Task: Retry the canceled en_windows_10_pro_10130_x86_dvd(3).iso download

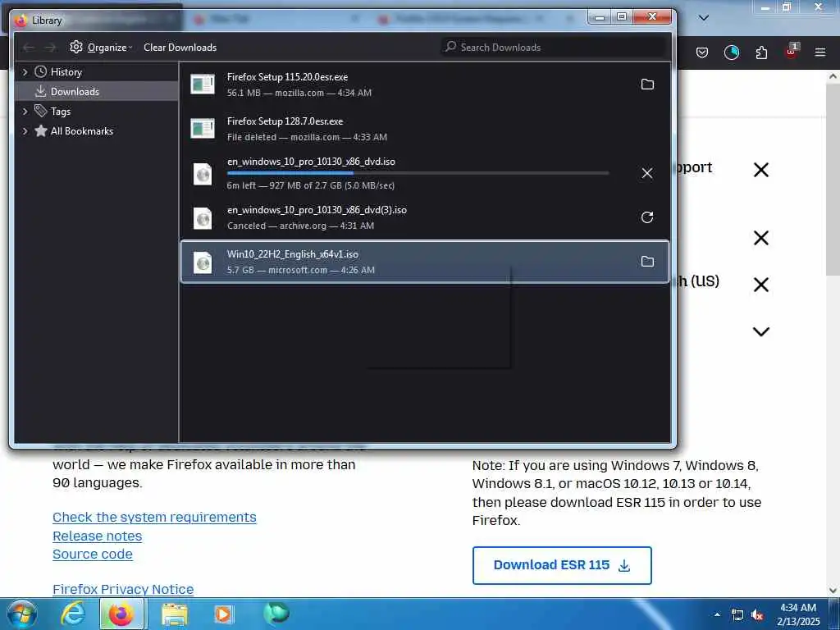Action: [647, 217]
